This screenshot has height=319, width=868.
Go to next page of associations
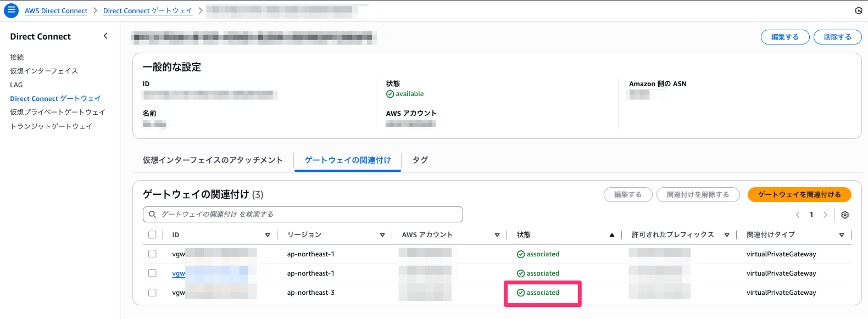825,215
